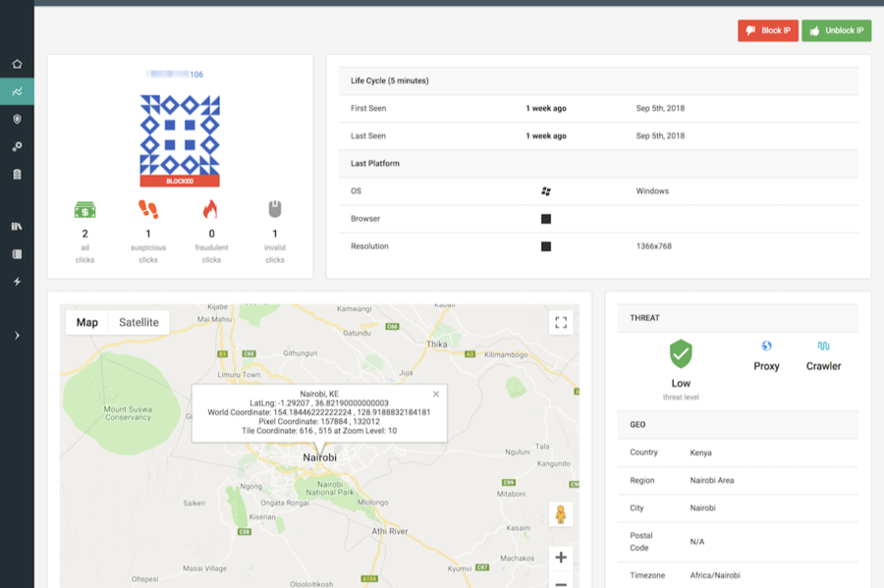Open the library books sidebar icon
This screenshot has width=884, height=588.
17,227
